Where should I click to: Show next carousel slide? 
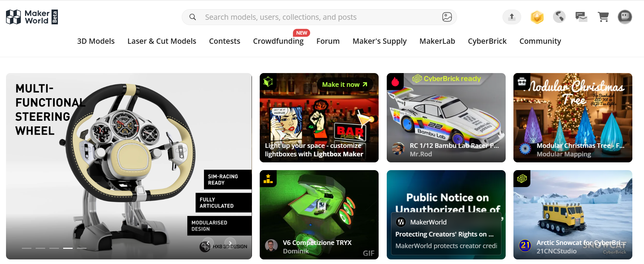coord(230,243)
